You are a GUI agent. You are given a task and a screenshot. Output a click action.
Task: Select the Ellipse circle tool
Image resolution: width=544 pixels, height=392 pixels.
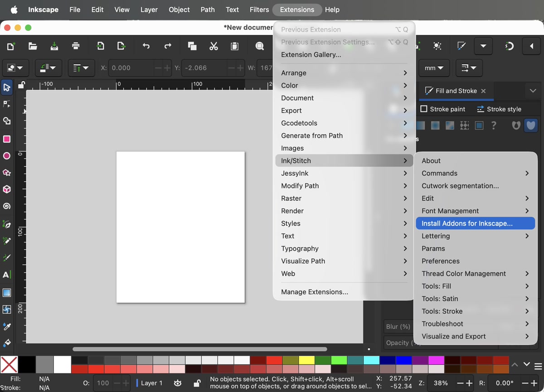[7, 156]
